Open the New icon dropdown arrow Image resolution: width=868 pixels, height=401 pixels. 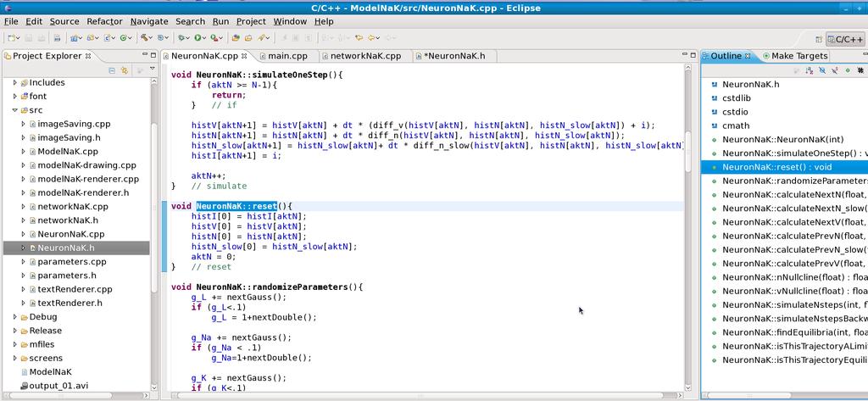click(19, 37)
